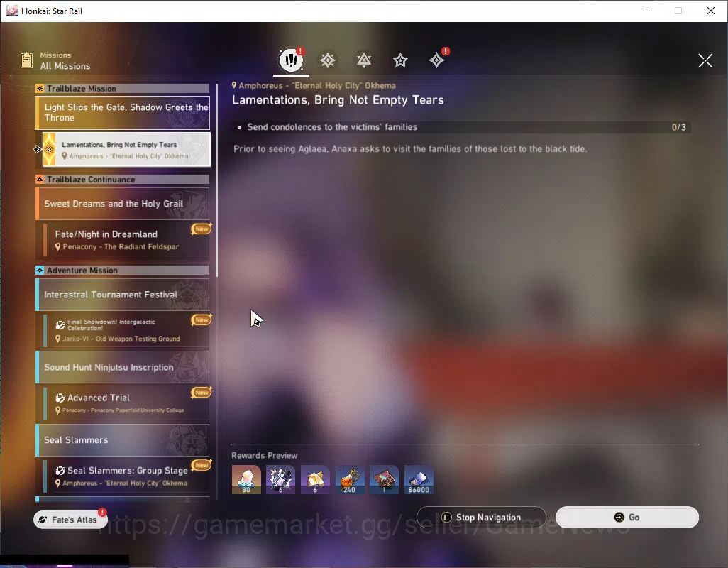Click the Missions clipboard icon
Image resolution: width=728 pixels, height=568 pixels.
point(26,60)
